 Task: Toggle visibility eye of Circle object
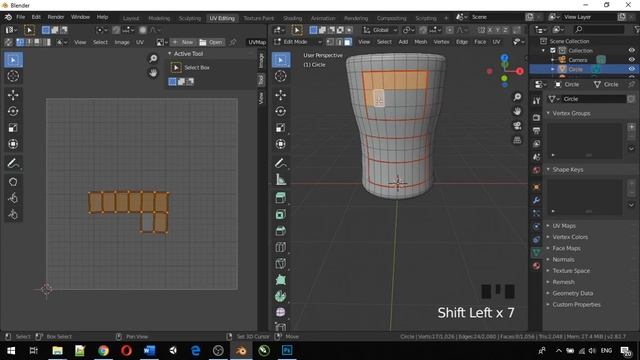pyautogui.click(x=631, y=69)
